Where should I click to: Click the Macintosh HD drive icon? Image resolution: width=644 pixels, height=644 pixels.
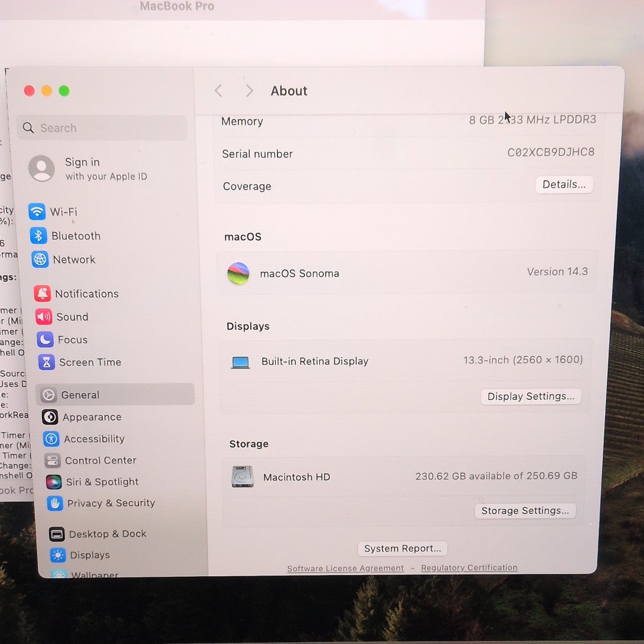[x=243, y=477]
